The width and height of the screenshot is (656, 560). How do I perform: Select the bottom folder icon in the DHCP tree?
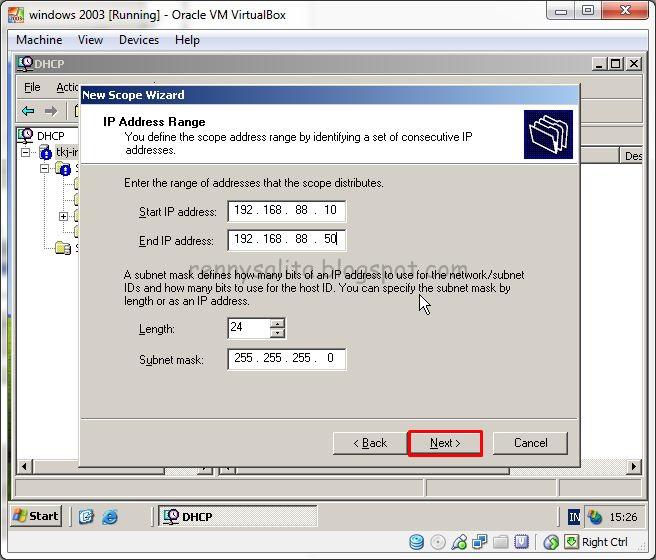pos(63,248)
